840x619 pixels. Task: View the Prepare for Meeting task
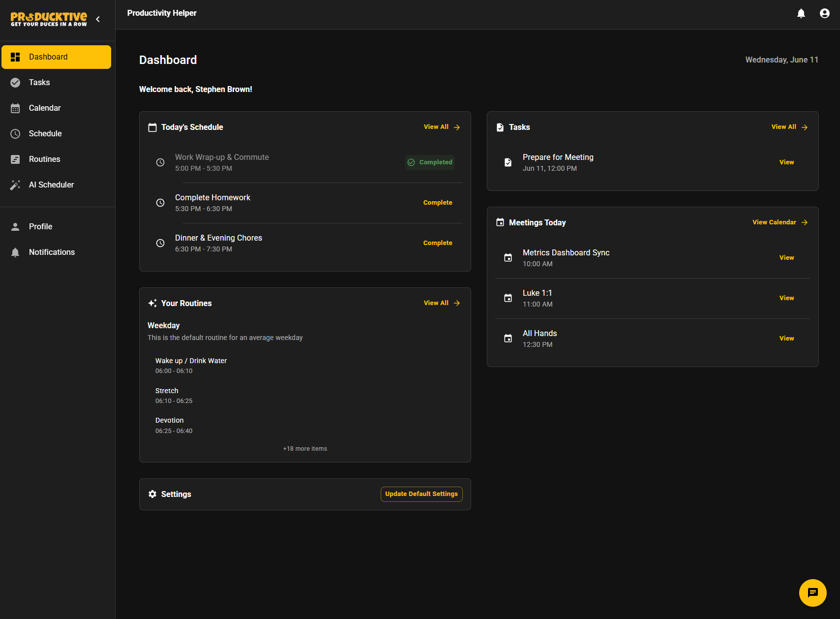(x=786, y=162)
